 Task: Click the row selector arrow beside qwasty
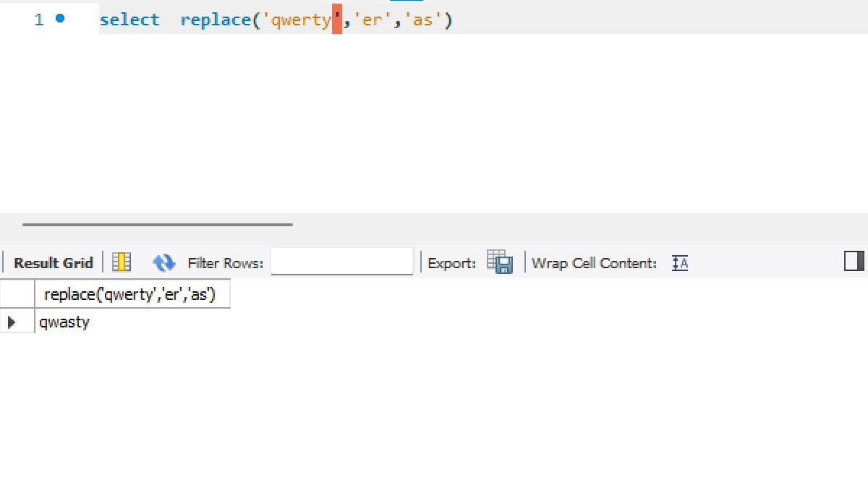coord(12,322)
